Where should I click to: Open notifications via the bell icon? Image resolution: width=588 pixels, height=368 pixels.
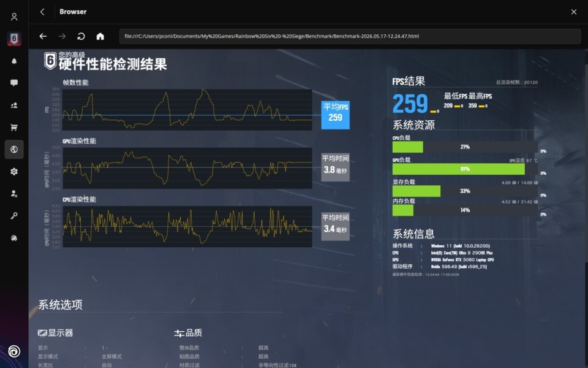14,61
